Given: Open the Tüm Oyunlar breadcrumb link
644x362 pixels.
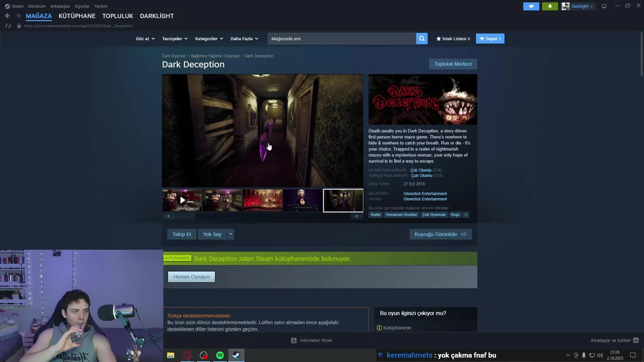Looking at the screenshot, I should point(174,56).
